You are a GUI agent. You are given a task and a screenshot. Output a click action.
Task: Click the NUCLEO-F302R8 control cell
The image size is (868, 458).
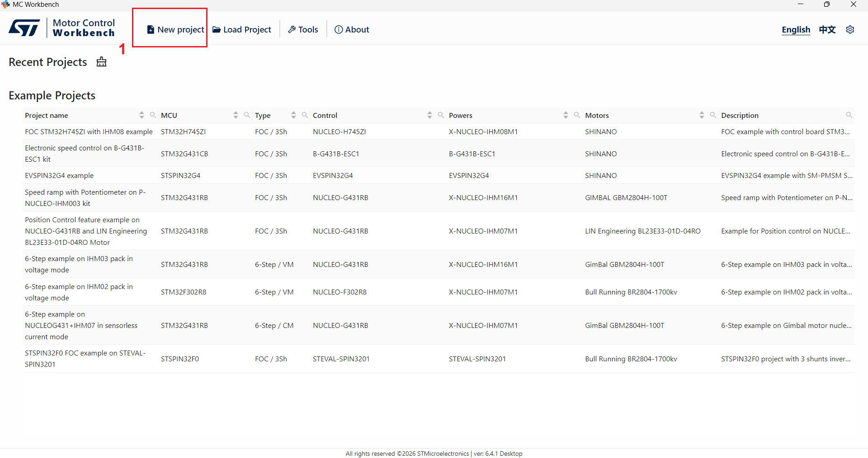[x=340, y=292]
